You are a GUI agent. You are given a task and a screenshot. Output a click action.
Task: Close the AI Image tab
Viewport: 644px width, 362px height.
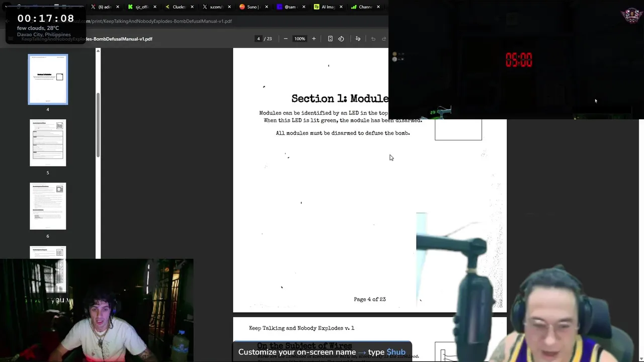click(x=341, y=7)
